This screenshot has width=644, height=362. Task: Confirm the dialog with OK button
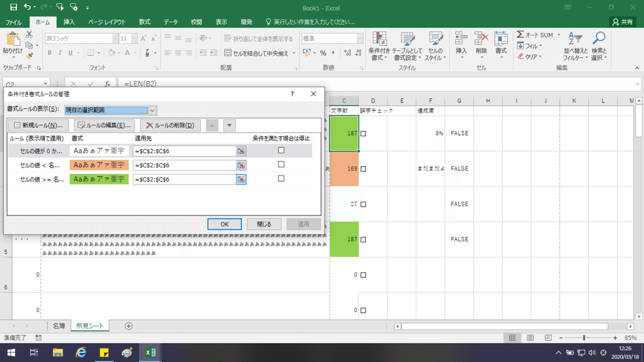pos(224,224)
